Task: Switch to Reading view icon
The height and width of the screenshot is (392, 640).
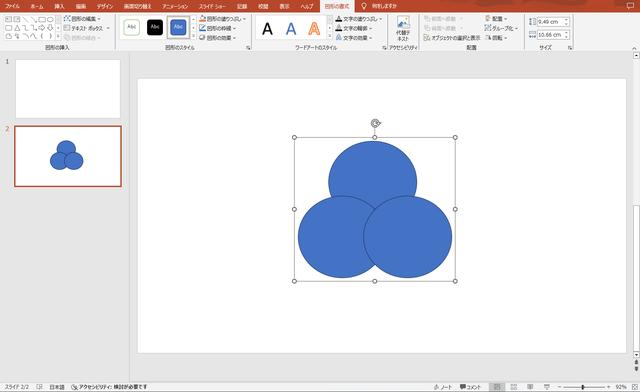Action: (x=530, y=387)
